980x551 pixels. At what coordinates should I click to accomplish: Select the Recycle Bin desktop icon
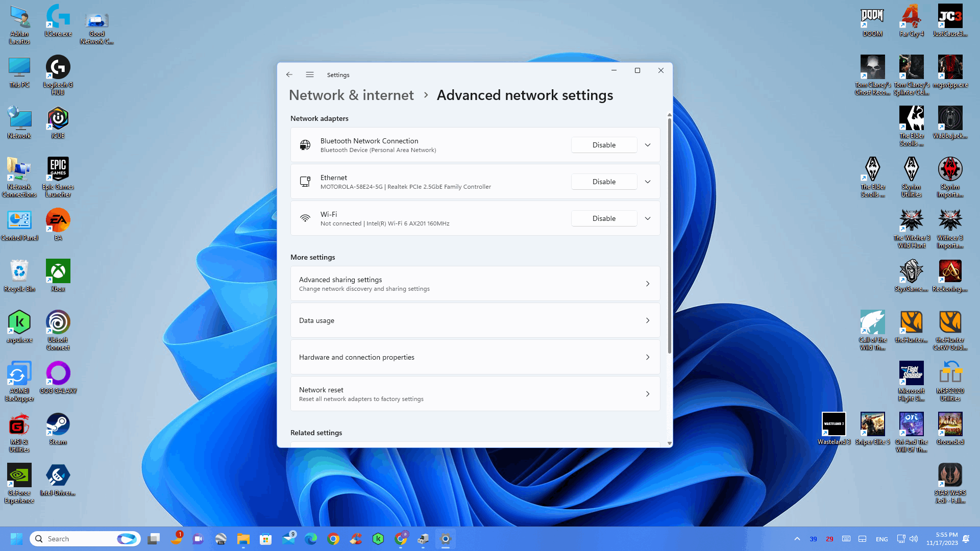(19, 275)
